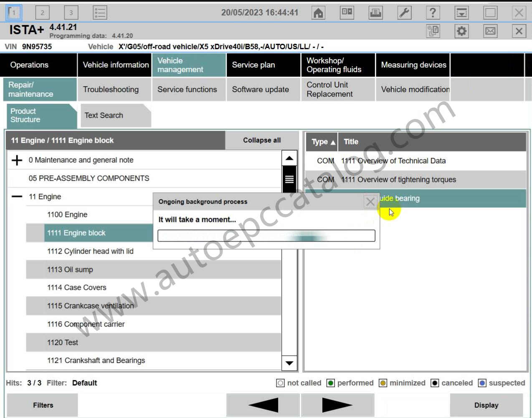532x418 pixels.
Task: Open the Operations menu
Action: pyautogui.click(x=38, y=65)
